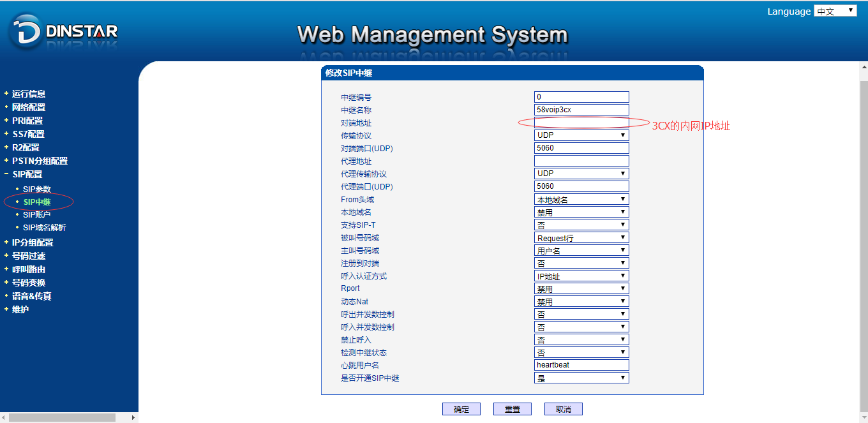The height and width of the screenshot is (423, 868).
Task: Expand 号码变换 menu
Action: (28, 283)
